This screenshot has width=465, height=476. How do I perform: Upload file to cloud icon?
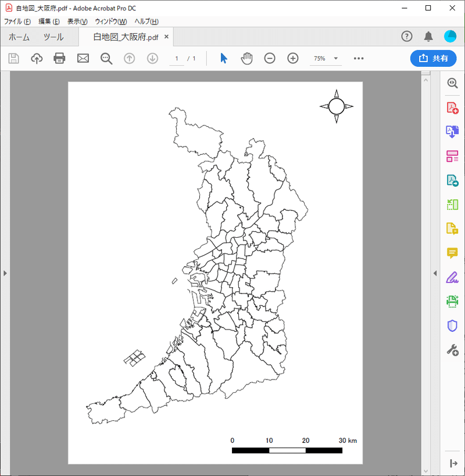37,58
